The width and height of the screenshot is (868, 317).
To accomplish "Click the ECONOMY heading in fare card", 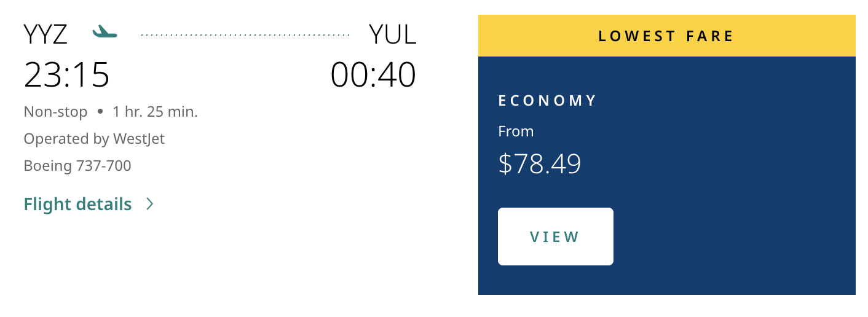I will [x=547, y=101].
